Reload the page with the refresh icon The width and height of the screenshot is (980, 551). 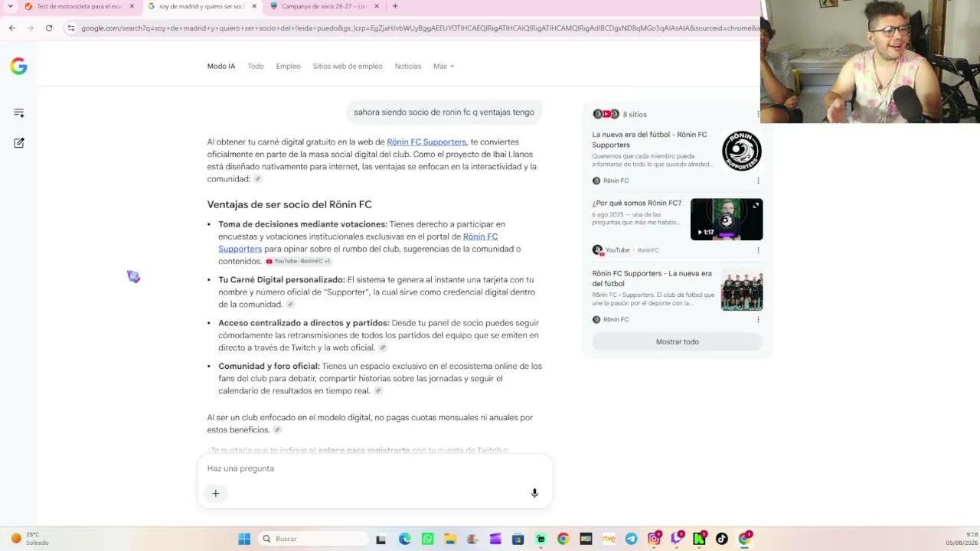pyautogui.click(x=49, y=28)
